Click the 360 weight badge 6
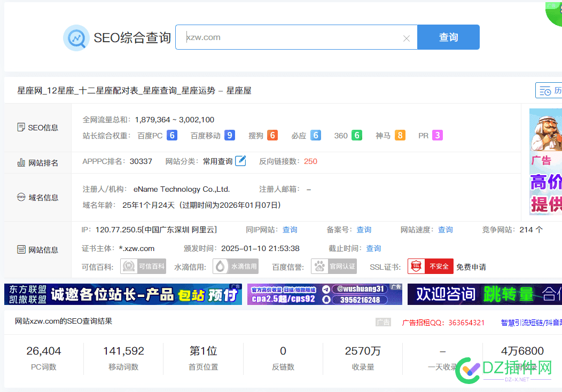The image size is (562, 392). click(x=357, y=136)
